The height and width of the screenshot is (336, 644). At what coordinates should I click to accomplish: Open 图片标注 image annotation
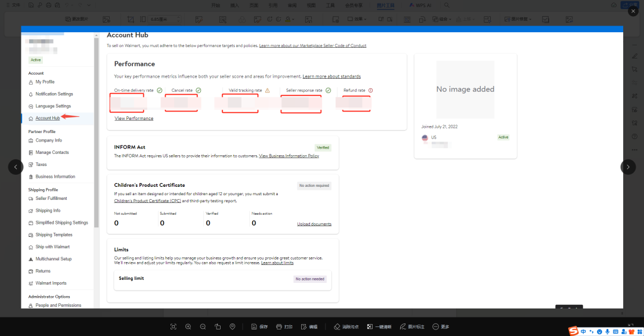pyautogui.click(x=412, y=326)
